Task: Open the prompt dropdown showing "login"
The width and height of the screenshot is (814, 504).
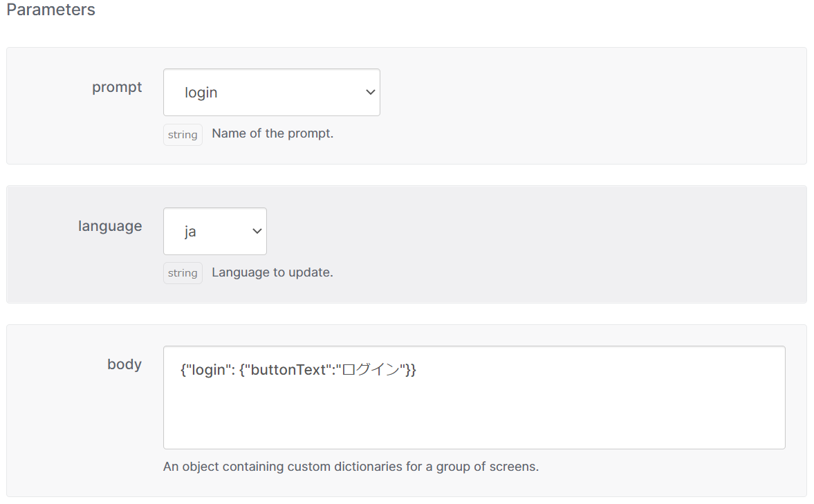Action: [x=271, y=92]
